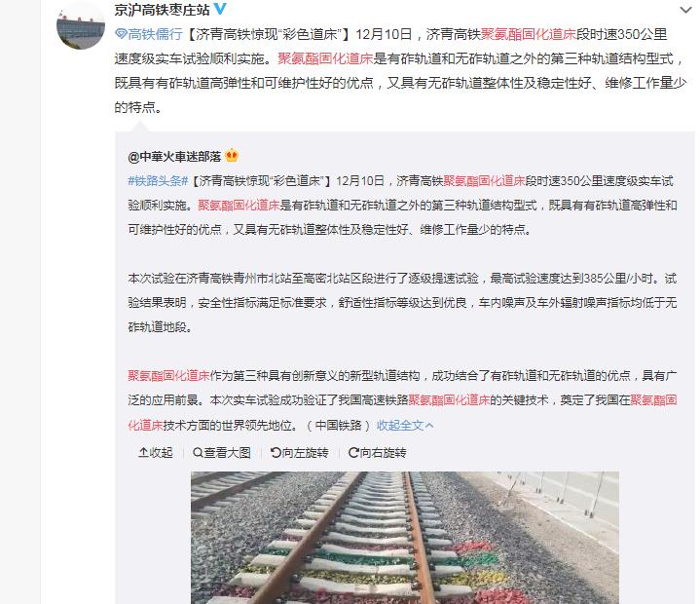The height and width of the screenshot is (604, 700).
Task: Click the 京沪高铁枣庄站 account name
Action: [162, 10]
